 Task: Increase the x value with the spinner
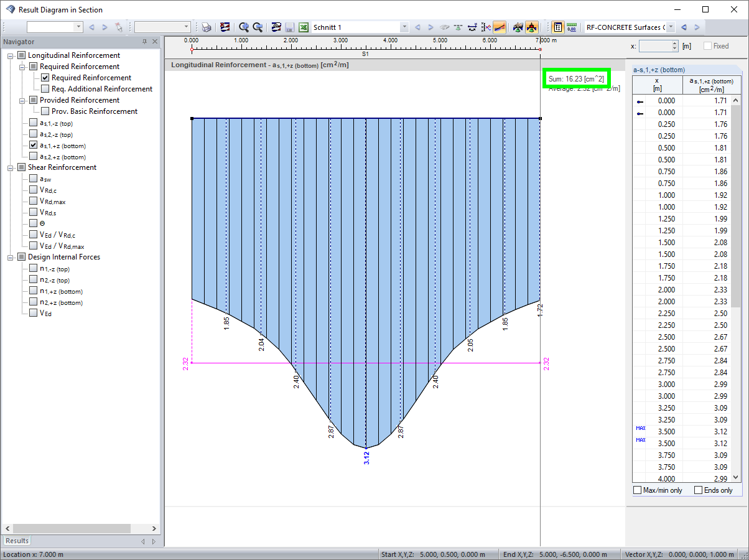tap(676, 43)
